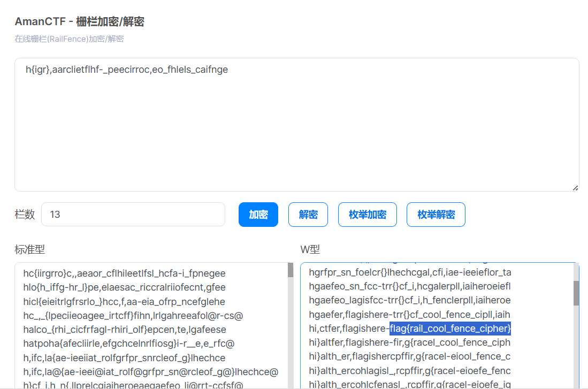The image size is (588, 389).
Task: Click the line starting h,ifc,la@{ae-ieei@iat
Action: (151, 372)
